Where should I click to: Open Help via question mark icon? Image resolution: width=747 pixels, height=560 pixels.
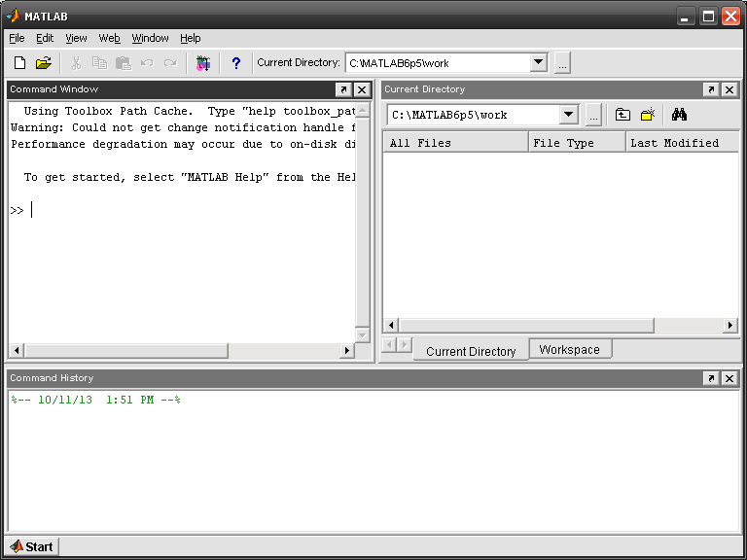click(x=235, y=63)
